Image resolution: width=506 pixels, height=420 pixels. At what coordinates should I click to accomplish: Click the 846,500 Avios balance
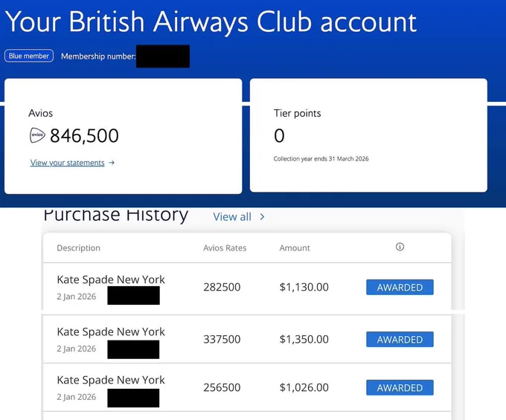[x=84, y=135]
